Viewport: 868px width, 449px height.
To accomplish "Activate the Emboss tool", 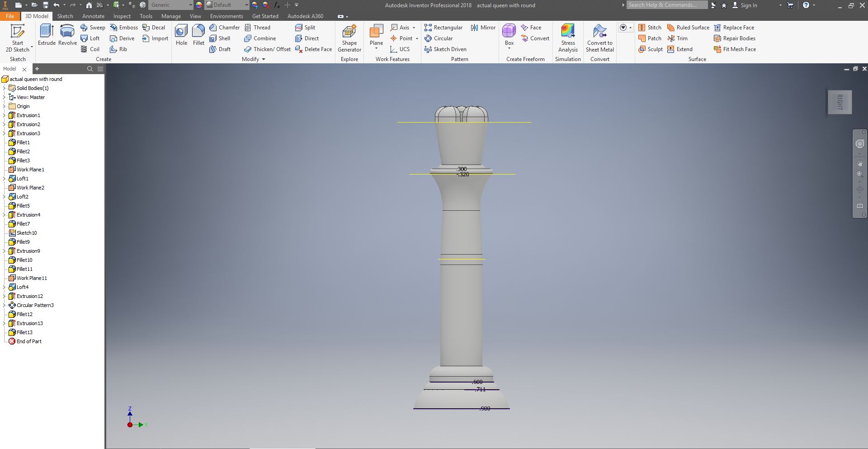I will [x=124, y=28].
